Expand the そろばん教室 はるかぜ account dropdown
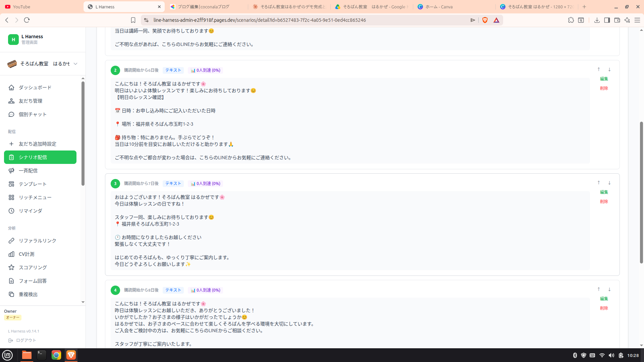The height and width of the screenshot is (362, 644). [x=43, y=64]
